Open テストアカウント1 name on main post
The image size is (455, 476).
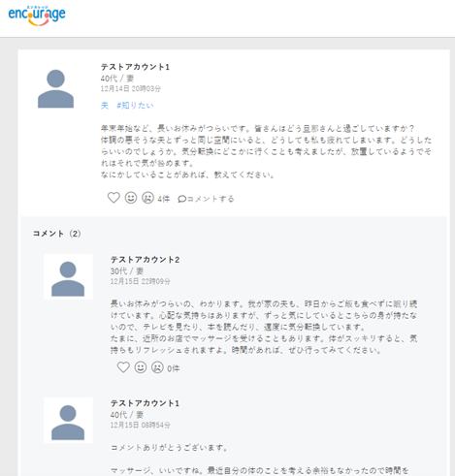[x=135, y=67]
